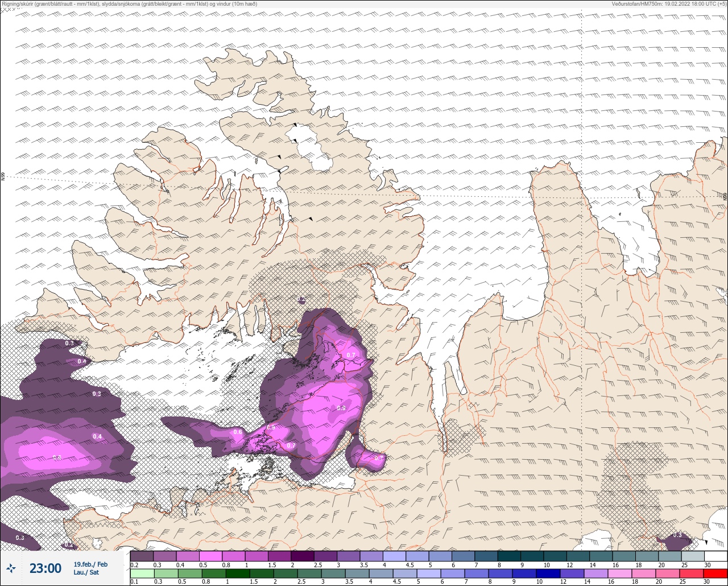Pick the darkest purple 2 snow legend swatch
This screenshot has height=586, width=728.
tap(303, 556)
